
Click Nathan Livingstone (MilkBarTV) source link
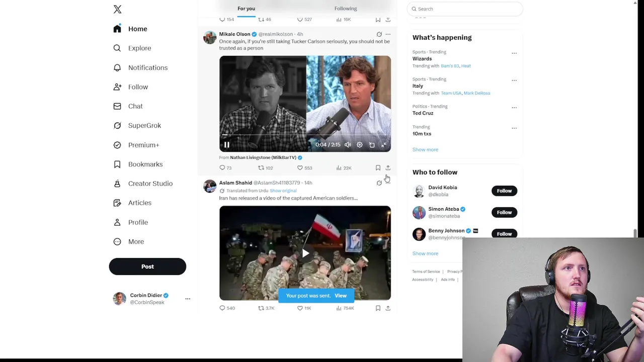click(x=263, y=157)
